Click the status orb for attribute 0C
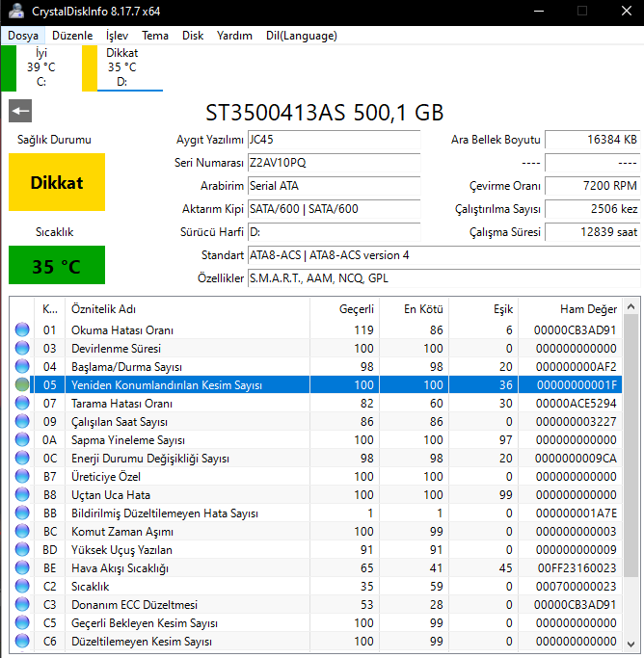 [22, 458]
